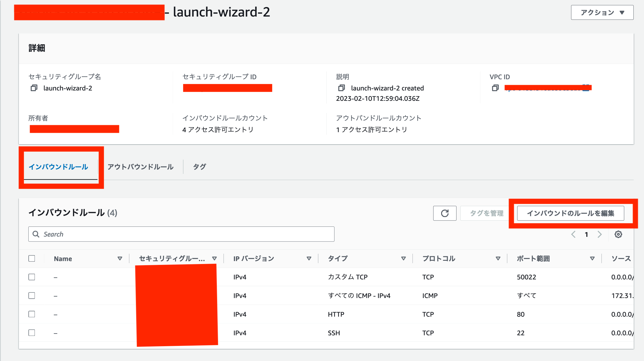Go to next page of rules
Viewport: 644px width, 361px height.
coord(599,234)
